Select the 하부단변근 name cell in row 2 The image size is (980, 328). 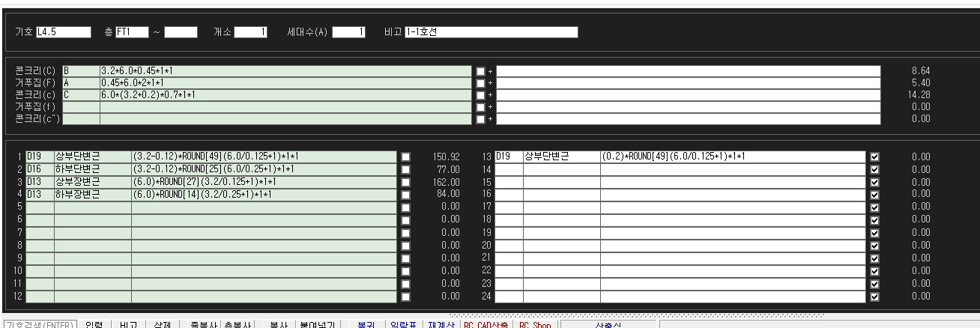click(92, 169)
